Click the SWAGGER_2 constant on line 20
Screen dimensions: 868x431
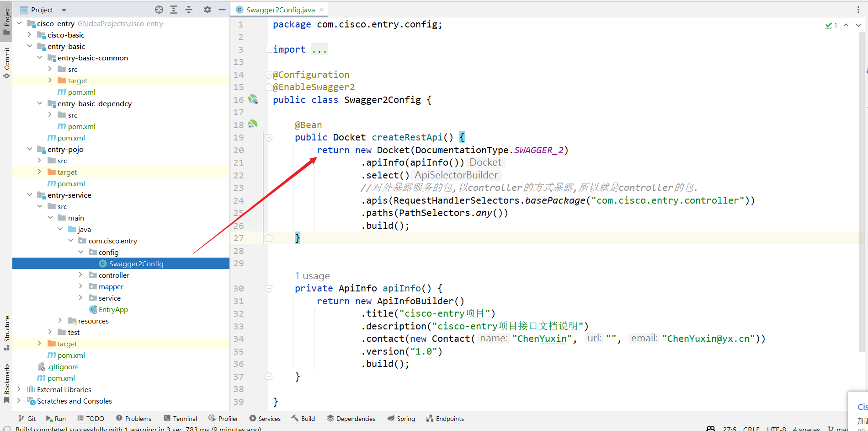click(538, 150)
